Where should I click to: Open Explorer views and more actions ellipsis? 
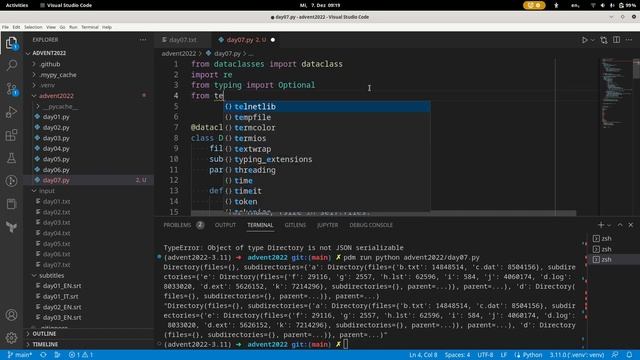pos(143,40)
